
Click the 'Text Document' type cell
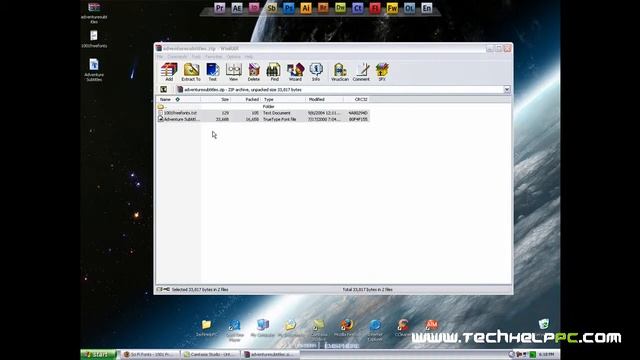point(277,113)
